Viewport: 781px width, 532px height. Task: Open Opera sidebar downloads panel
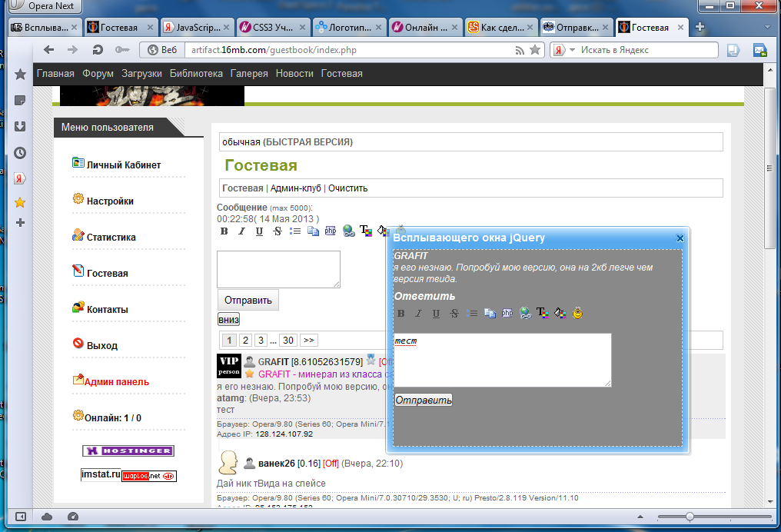(x=20, y=127)
